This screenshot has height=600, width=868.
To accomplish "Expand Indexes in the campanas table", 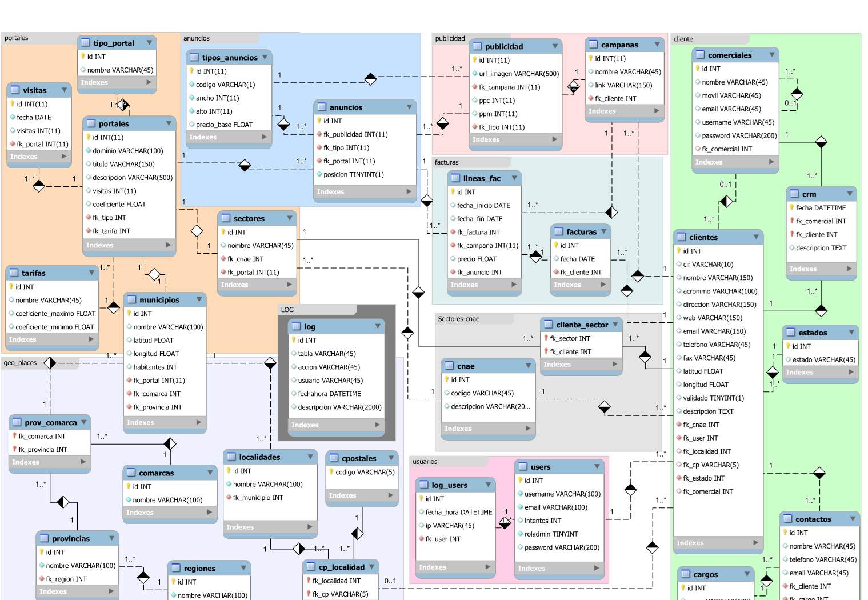I will 657,111.
